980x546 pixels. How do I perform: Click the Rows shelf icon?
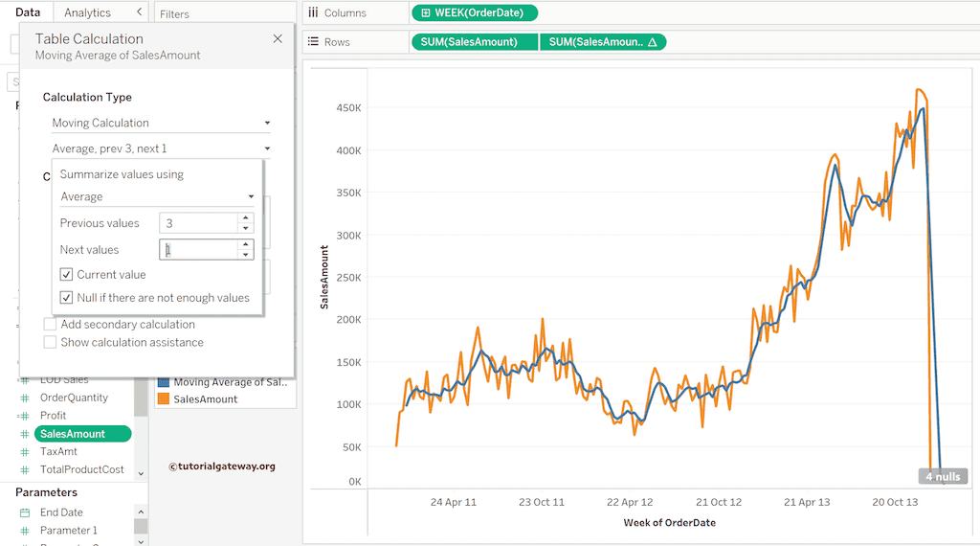point(313,42)
